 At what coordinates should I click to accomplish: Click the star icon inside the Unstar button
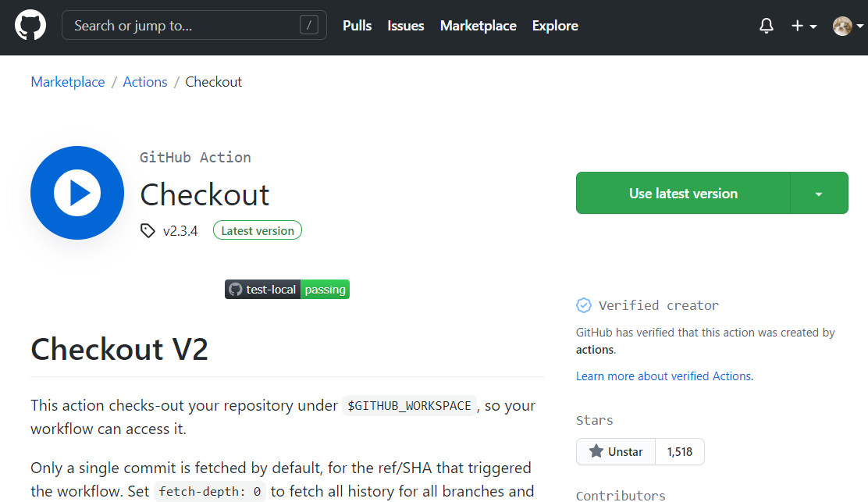point(596,451)
